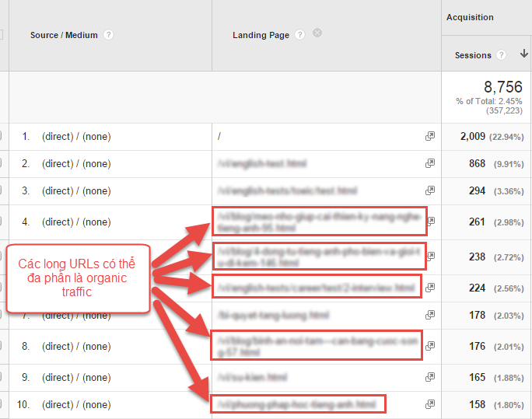532x419 pixels.
Task: Click (direct) / (none) in row 3
Action: [x=76, y=190]
